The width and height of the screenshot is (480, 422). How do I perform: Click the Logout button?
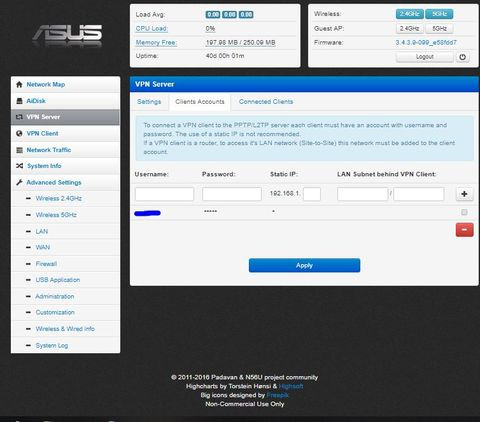point(425,57)
